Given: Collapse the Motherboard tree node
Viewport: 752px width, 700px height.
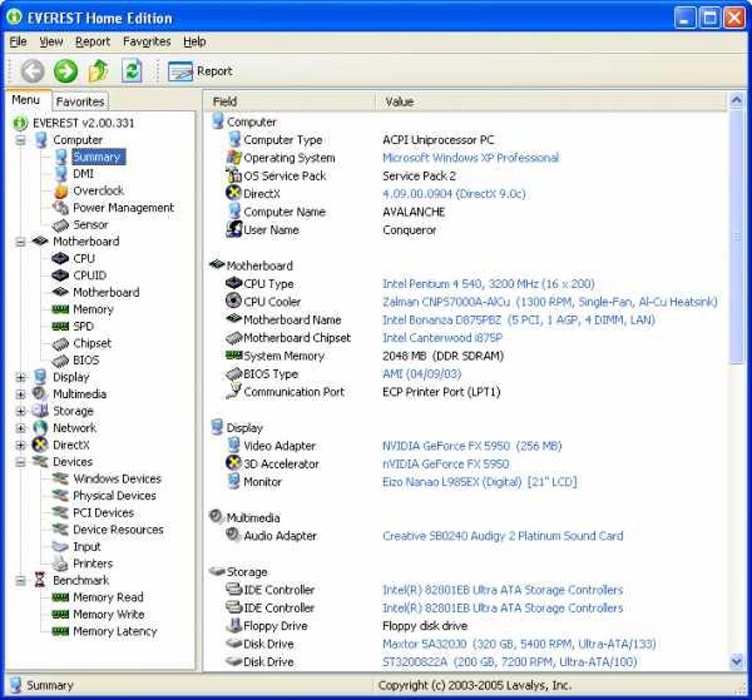Looking at the screenshot, I should [x=21, y=242].
